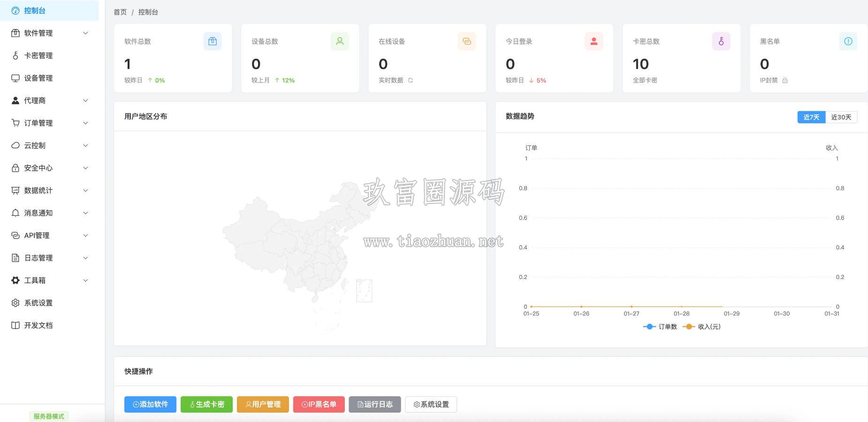The image size is (868, 422).
Task: Click the 运行日志 quick action button
Action: pyautogui.click(x=375, y=404)
